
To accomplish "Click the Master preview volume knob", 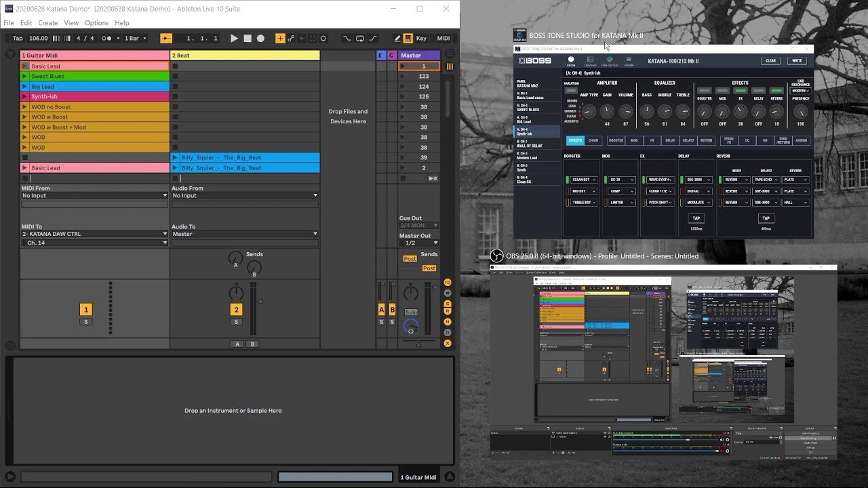I will pyautogui.click(x=410, y=326).
